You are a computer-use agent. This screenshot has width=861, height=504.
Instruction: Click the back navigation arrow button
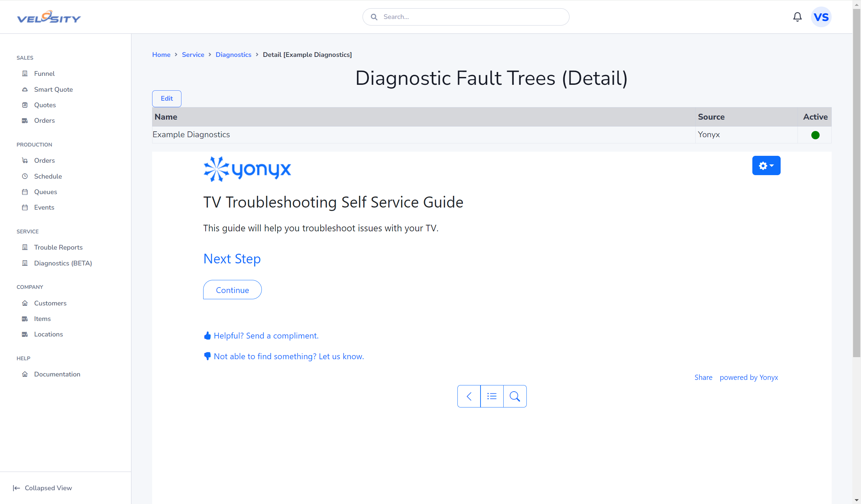[x=469, y=395]
